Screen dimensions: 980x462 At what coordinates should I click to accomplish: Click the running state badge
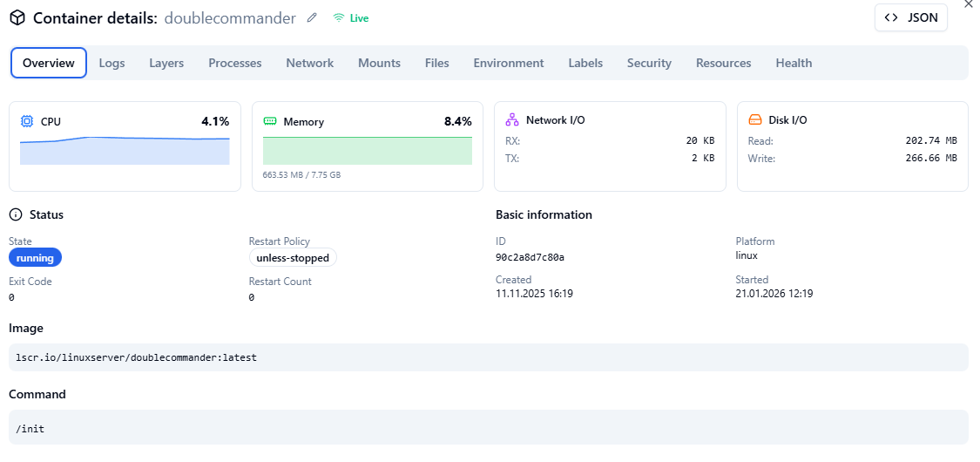click(x=35, y=258)
